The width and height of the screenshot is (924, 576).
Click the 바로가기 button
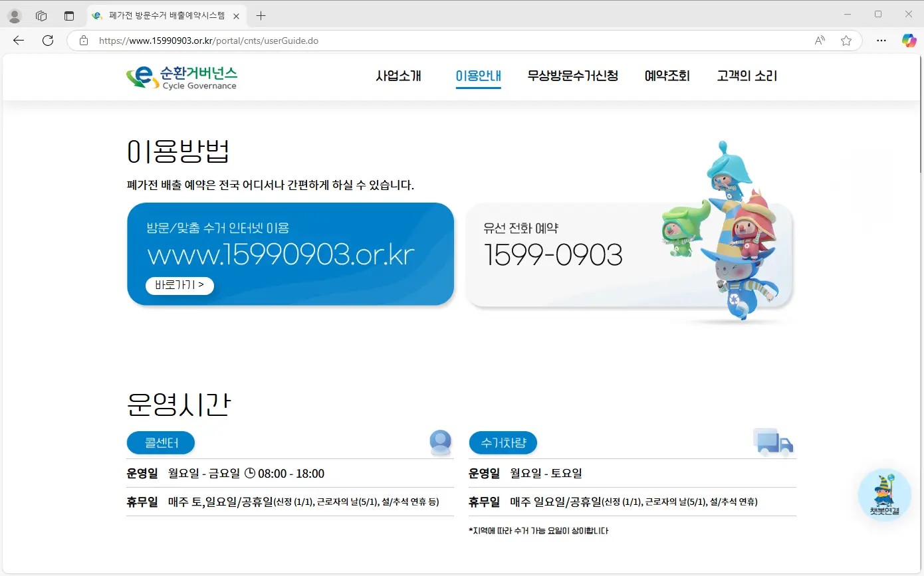pyautogui.click(x=179, y=286)
